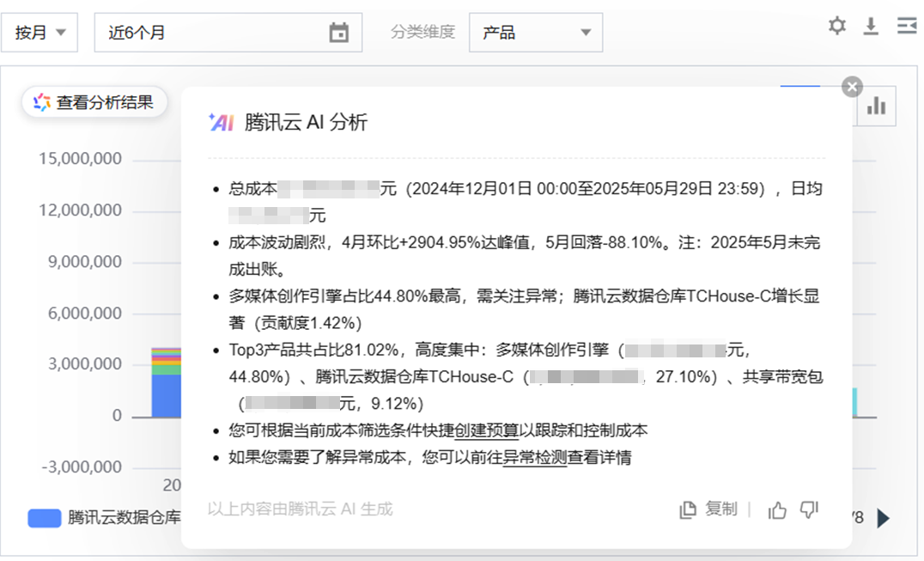The width and height of the screenshot is (924, 561).
Task: Open the 异常检测 link
Action: [x=535, y=458]
